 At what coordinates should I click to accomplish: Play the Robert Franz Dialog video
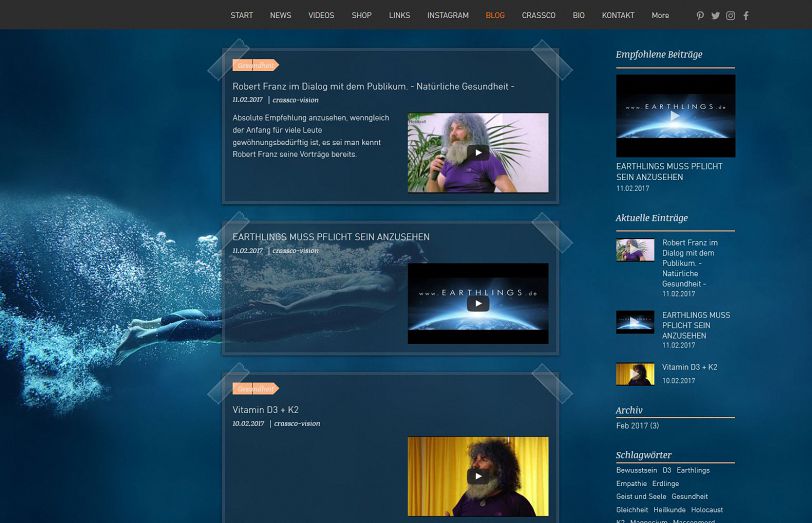(x=478, y=153)
